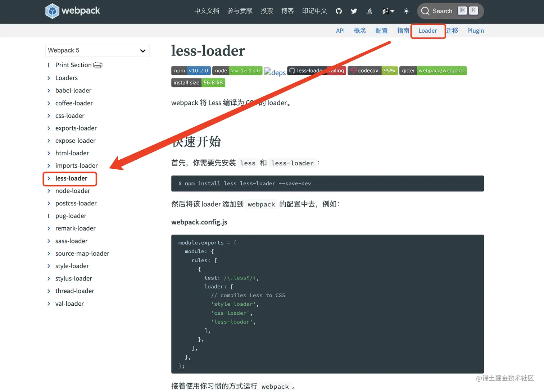Open the language switcher dropdown
The height and width of the screenshot is (392, 544).
(388, 11)
